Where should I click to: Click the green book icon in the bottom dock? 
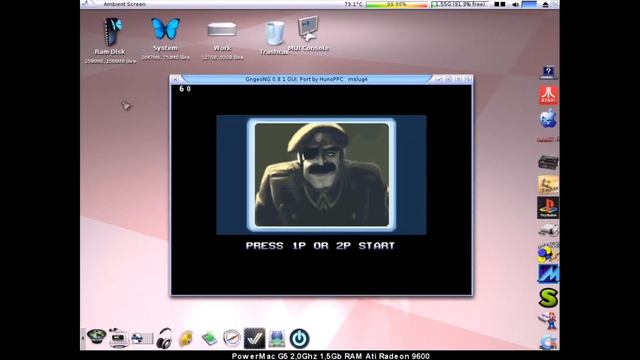coord(209,338)
